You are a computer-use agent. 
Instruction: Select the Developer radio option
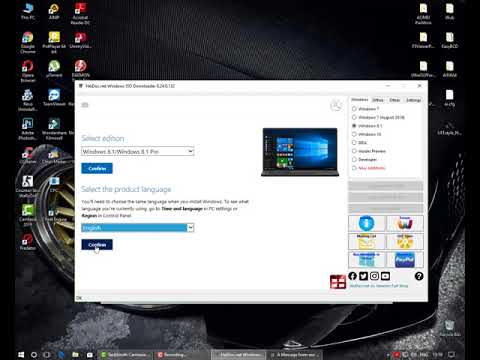point(364,159)
